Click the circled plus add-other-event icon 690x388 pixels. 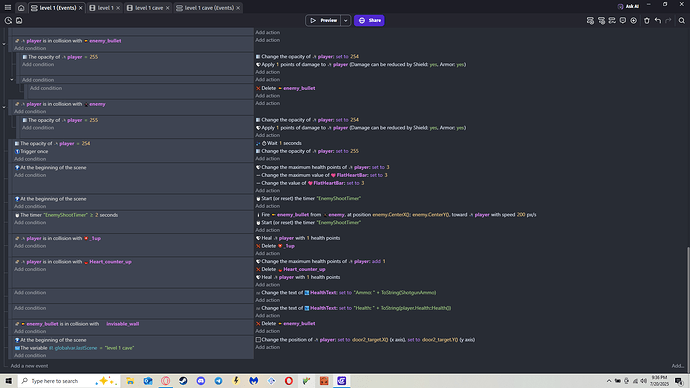[x=634, y=20]
